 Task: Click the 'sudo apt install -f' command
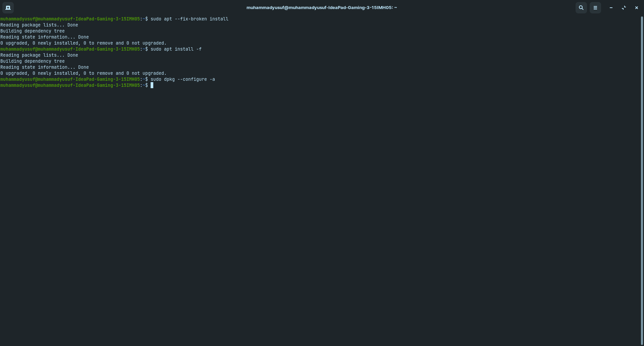click(x=176, y=49)
